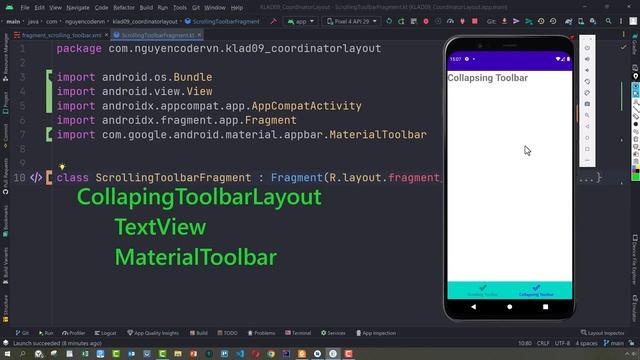The height and width of the screenshot is (360, 640).
Task: Open the App Inspection tool window
Action: click(376, 333)
